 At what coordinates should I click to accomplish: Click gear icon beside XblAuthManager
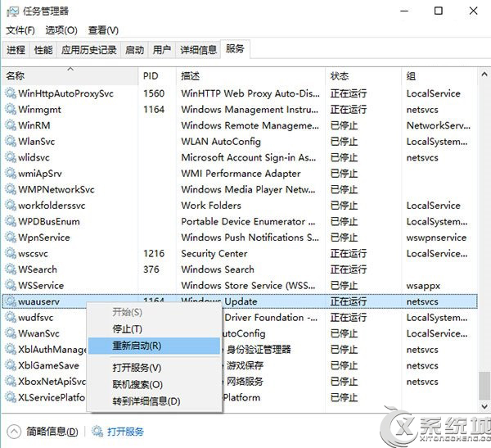11,349
